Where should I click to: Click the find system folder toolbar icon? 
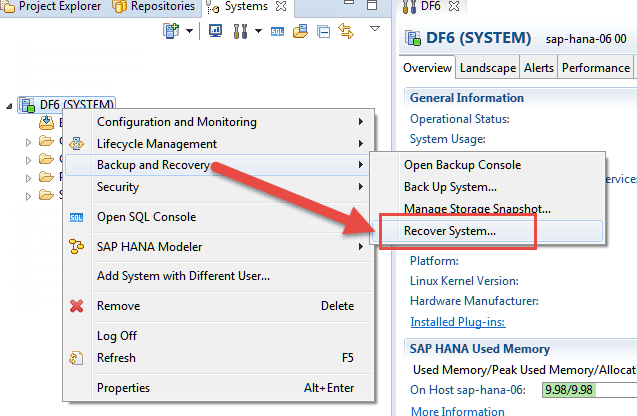[300, 31]
